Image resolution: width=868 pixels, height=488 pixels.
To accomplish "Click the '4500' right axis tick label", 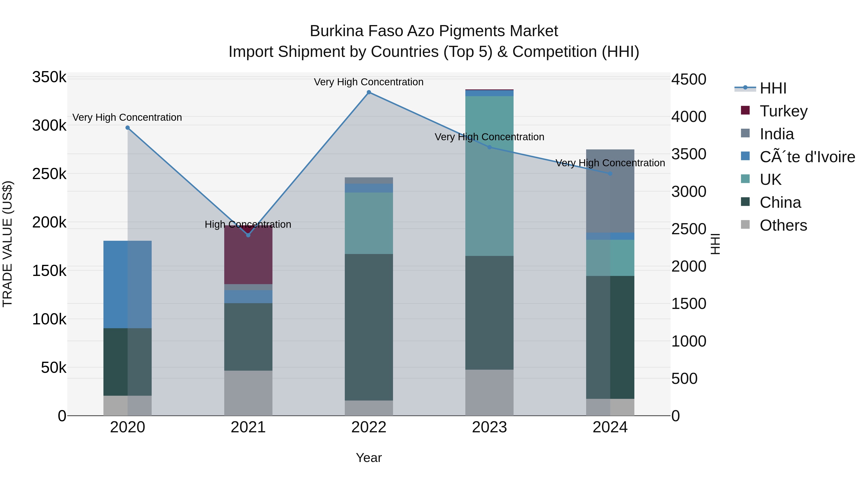I will coord(689,80).
